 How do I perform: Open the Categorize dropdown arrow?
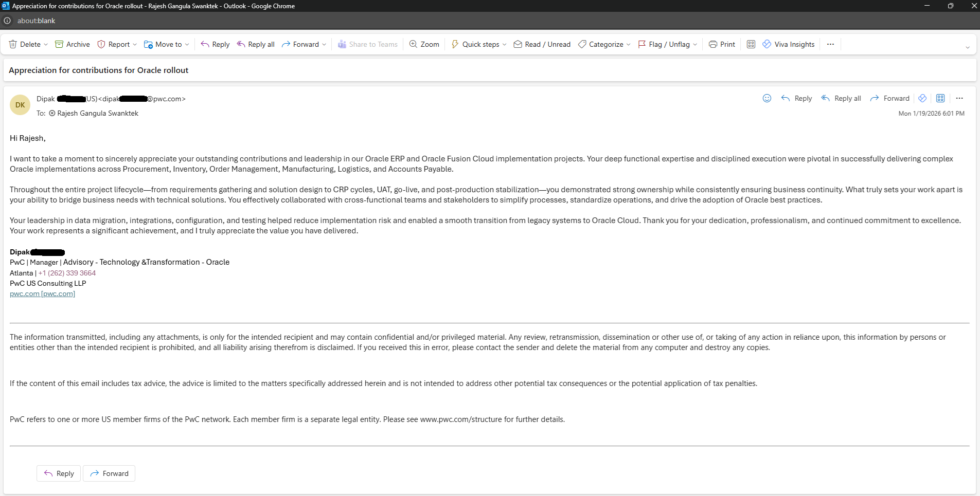click(628, 45)
